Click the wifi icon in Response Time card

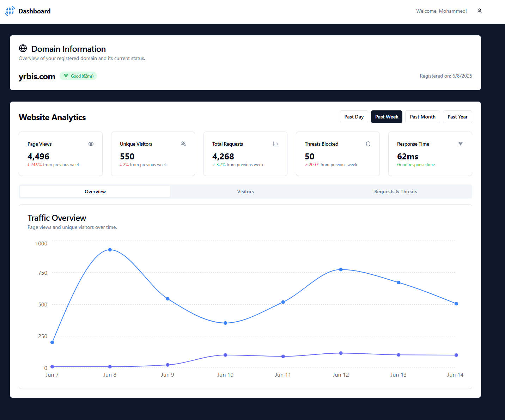tap(461, 144)
